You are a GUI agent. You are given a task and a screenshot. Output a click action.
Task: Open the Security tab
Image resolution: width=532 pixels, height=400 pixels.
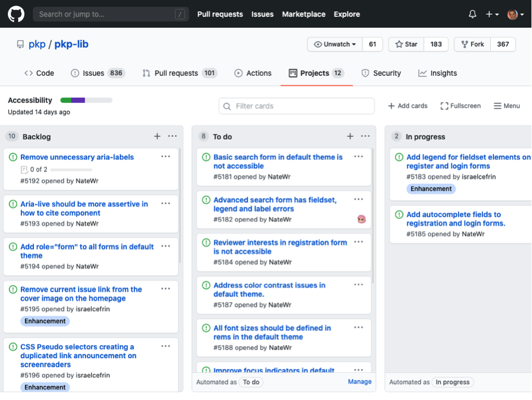[381, 73]
